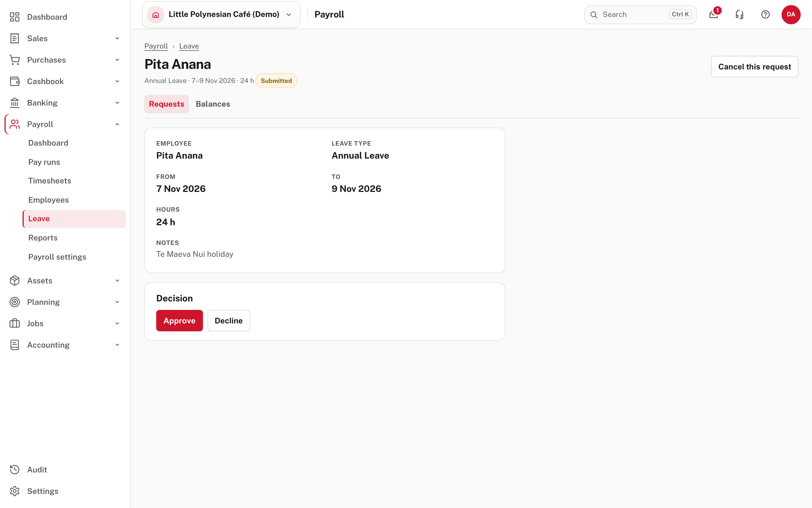Click Cancel this request button
The image size is (812, 508).
click(754, 67)
